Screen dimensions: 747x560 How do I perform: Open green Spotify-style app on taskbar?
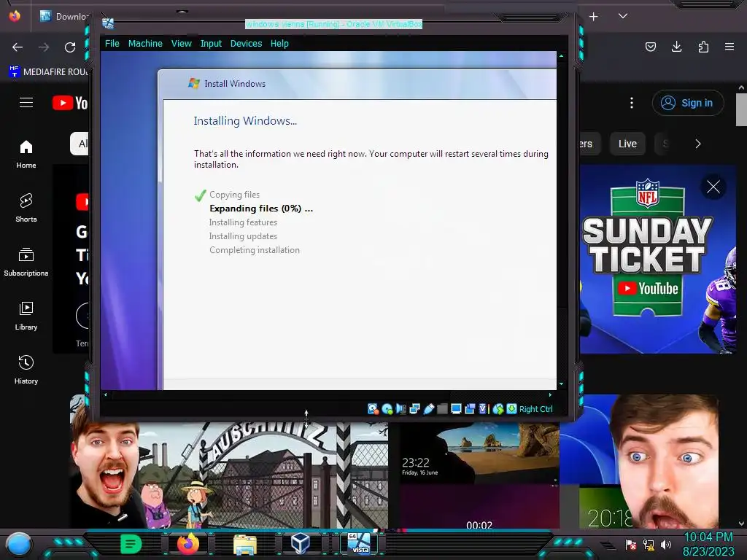pos(131,544)
